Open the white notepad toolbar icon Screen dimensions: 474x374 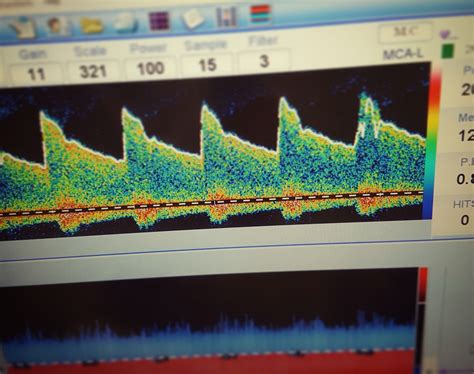tap(193, 18)
